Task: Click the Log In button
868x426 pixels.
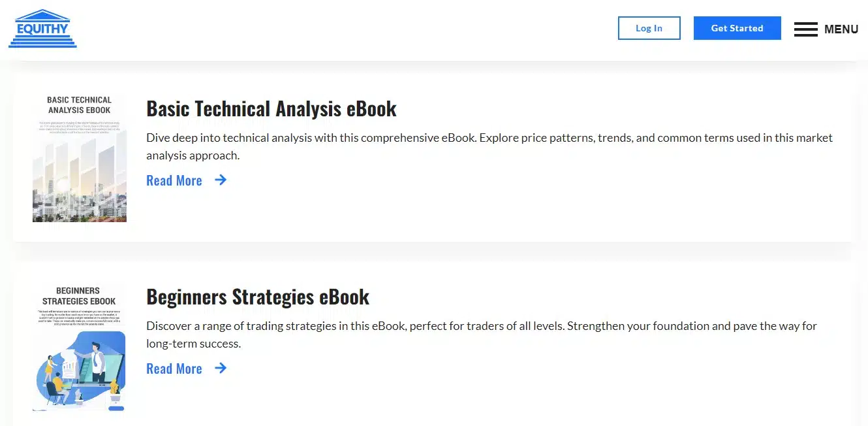Action: 649,28
